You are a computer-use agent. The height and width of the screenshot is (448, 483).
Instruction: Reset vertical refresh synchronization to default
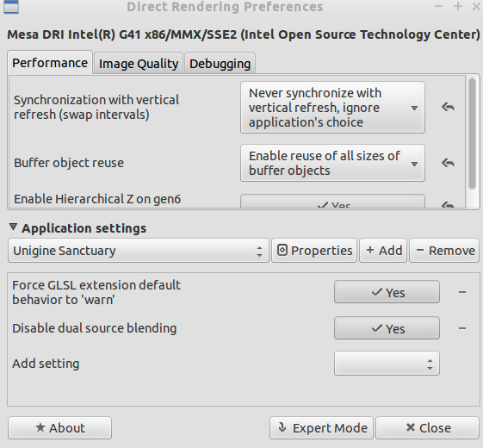pyautogui.click(x=448, y=108)
